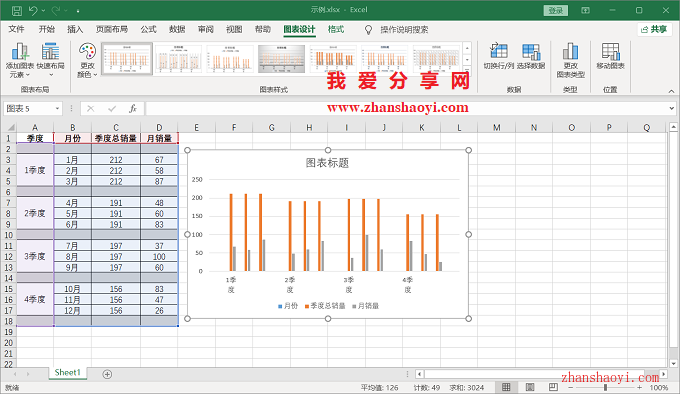Click the lightbulb Tell Me search icon
The image size is (680, 394).
coord(368,29)
